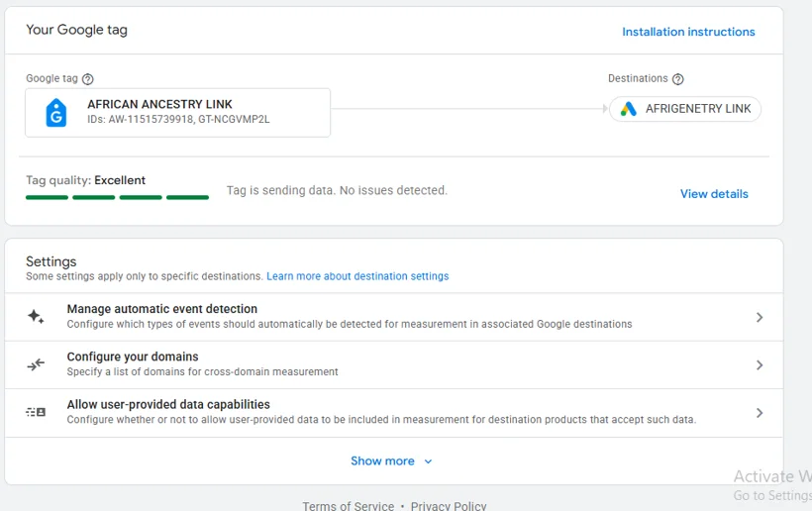
Task: Select the AFRICAN ANCESTRY LINK tag card
Action: click(x=177, y=112)
